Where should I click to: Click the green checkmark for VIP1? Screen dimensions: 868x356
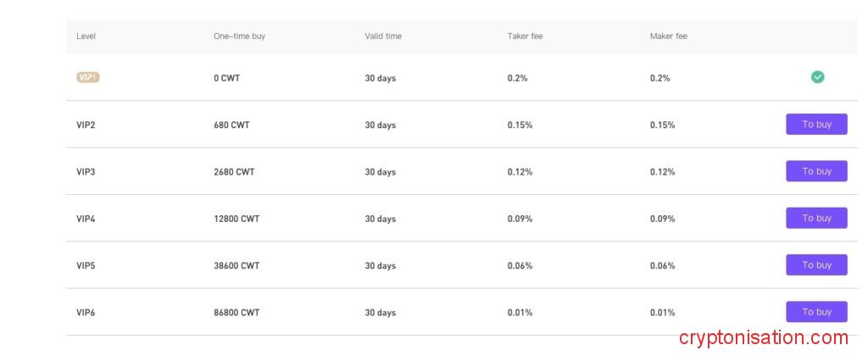pyautogui.click(x=817, y=77)
